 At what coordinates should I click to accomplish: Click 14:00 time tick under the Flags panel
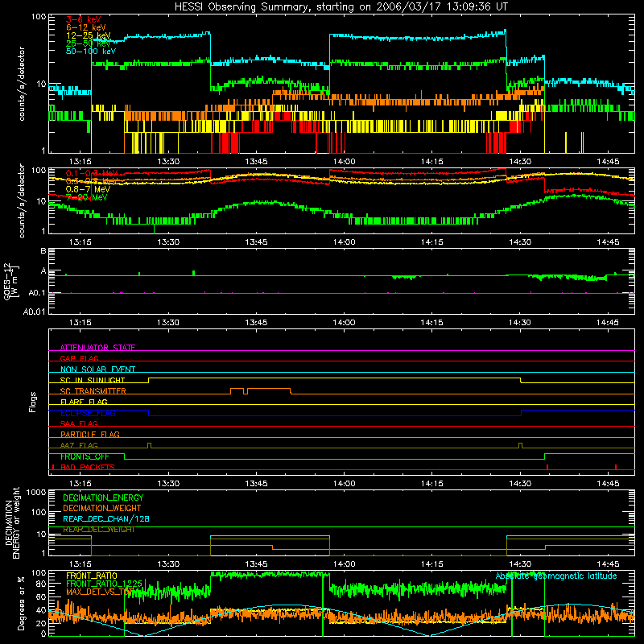tap(344, 484)
